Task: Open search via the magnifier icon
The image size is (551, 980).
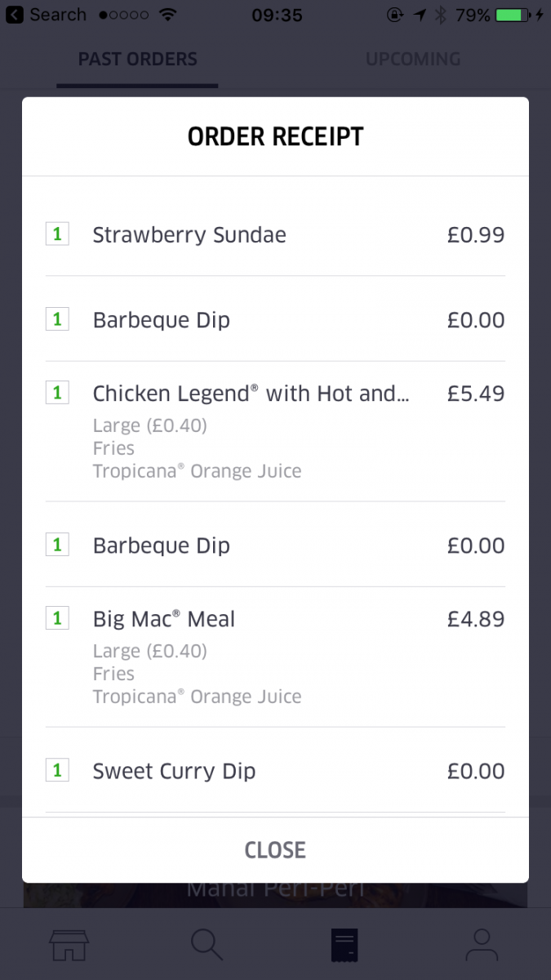Action: (207, 945)
